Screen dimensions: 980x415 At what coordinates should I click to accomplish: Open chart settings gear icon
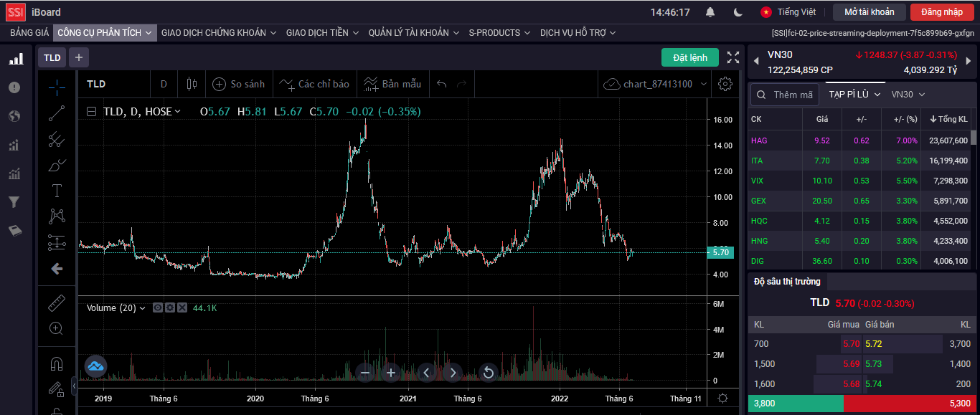coord(725,84)
